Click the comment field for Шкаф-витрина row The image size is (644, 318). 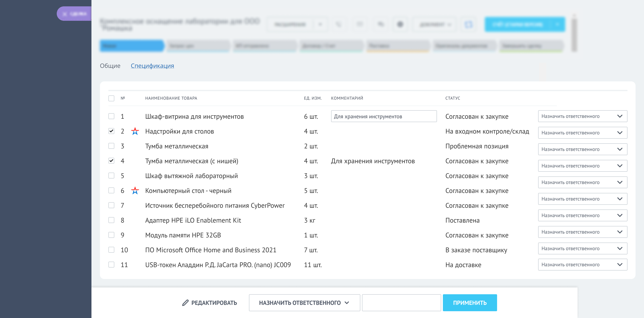(x=384, y=116)
